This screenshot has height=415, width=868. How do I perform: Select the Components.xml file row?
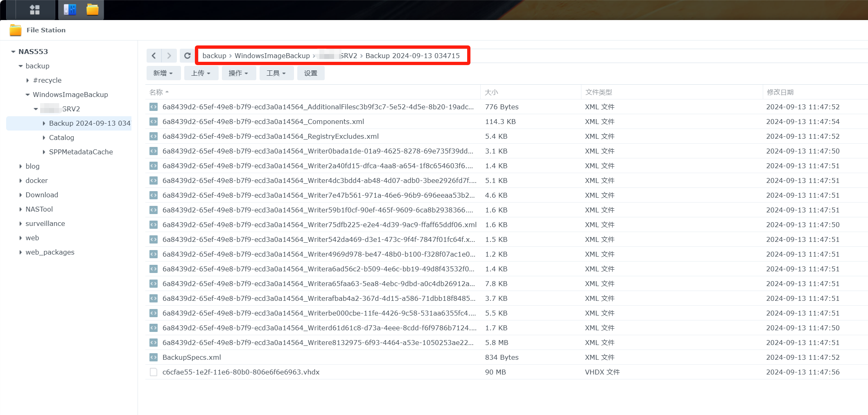[263, 122]
